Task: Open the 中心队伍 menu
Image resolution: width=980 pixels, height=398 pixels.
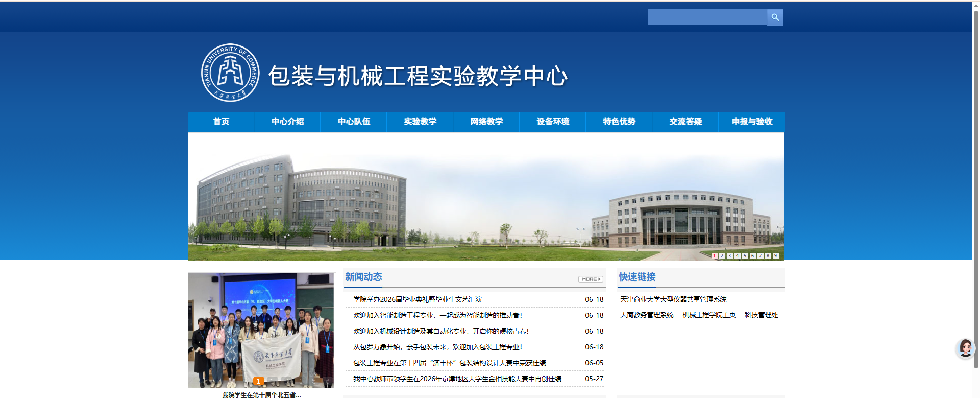Action: (x=354, y=122)
